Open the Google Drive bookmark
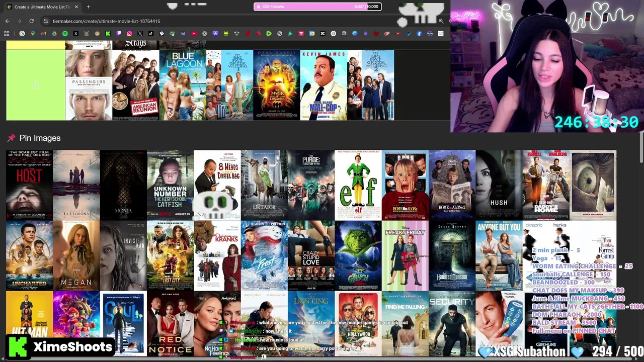 click(x=54, y=34)
